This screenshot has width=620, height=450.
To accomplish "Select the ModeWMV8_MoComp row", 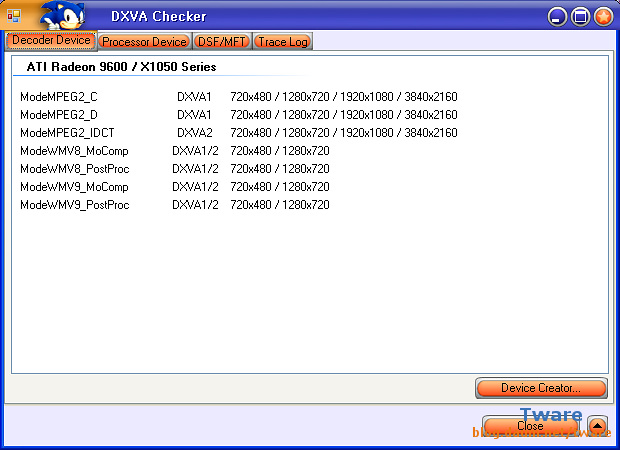I will coord(175,151).
